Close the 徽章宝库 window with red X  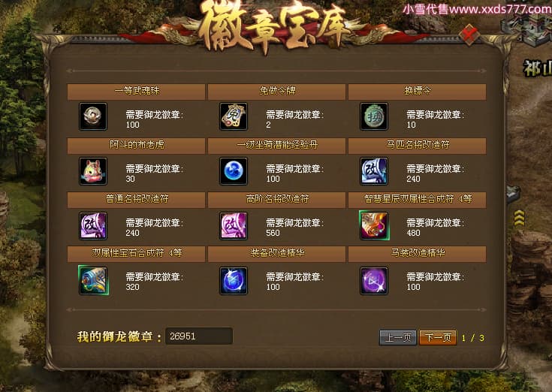pos(469,35)
